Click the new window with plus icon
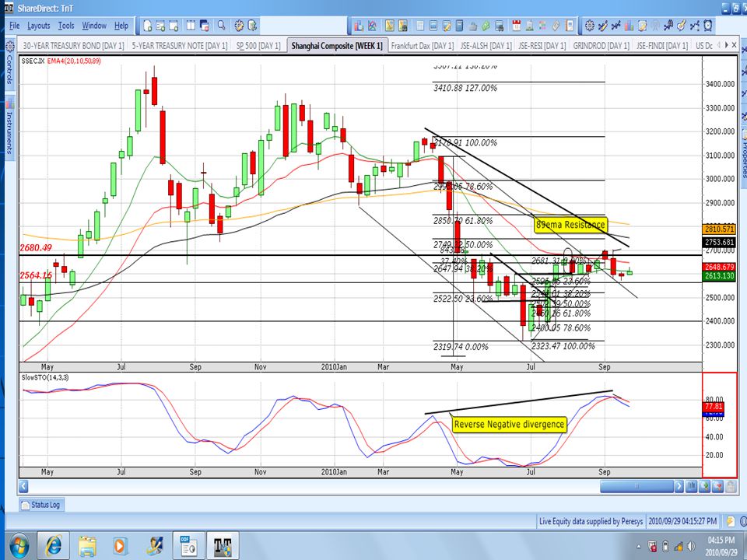The image size is (747, 560). click(174, 26)
